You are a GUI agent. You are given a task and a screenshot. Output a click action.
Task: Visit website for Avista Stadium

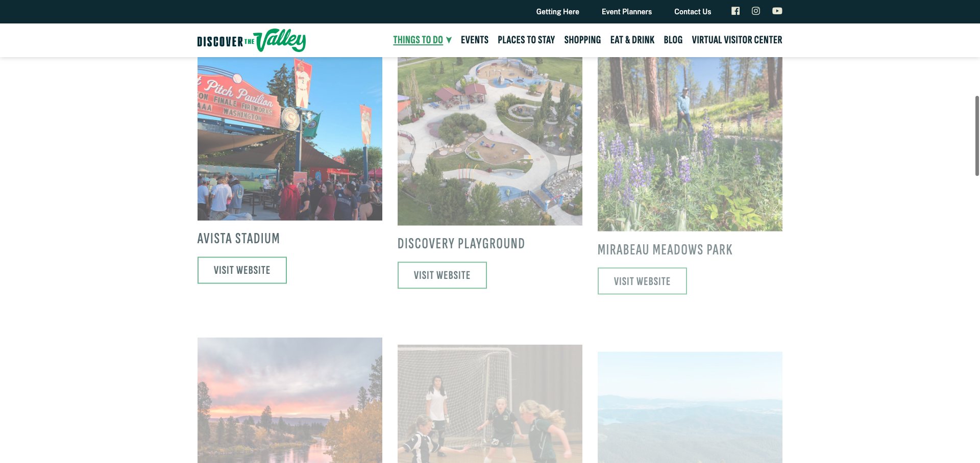242,270
